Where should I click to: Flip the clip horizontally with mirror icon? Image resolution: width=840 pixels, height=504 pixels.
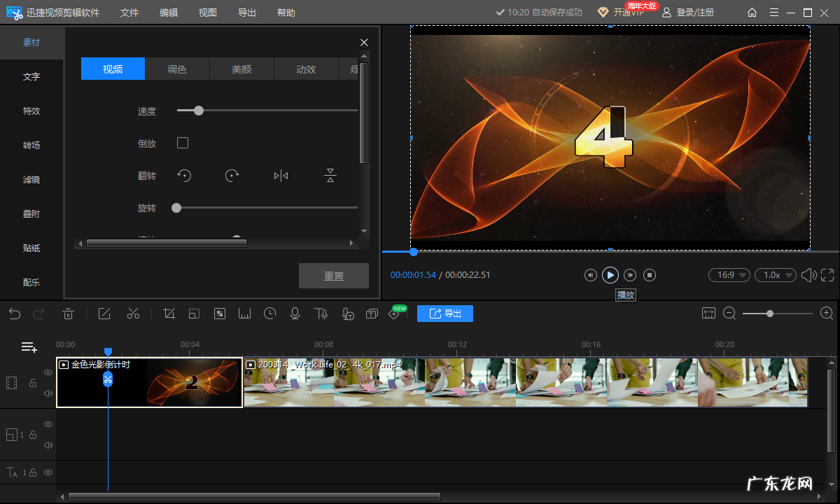[281, 176]
